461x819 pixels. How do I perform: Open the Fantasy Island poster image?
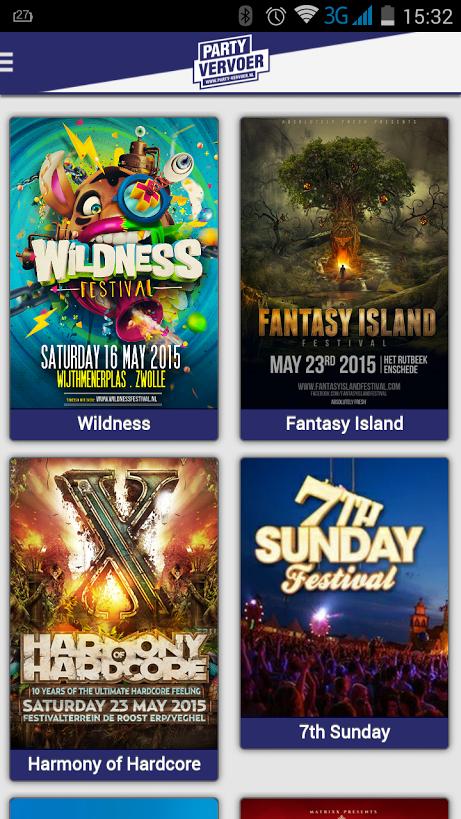pyautogui.click(x=344, y=263)
